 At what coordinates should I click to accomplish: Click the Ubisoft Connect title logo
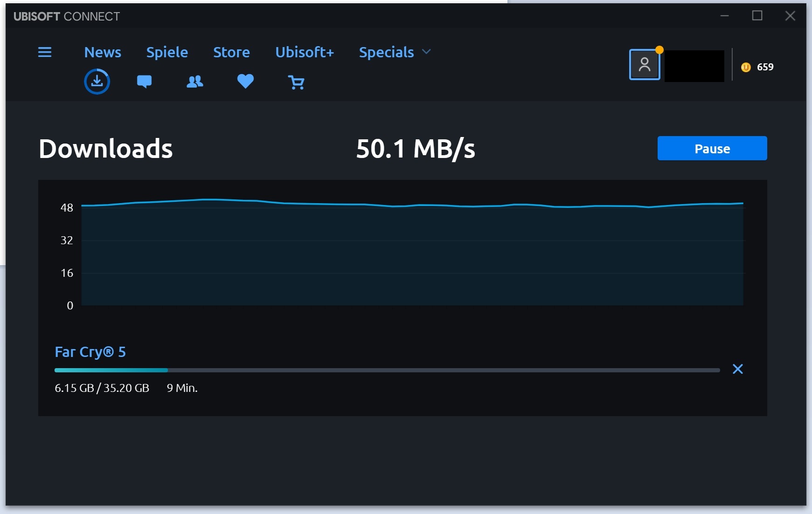pos(67,17)
